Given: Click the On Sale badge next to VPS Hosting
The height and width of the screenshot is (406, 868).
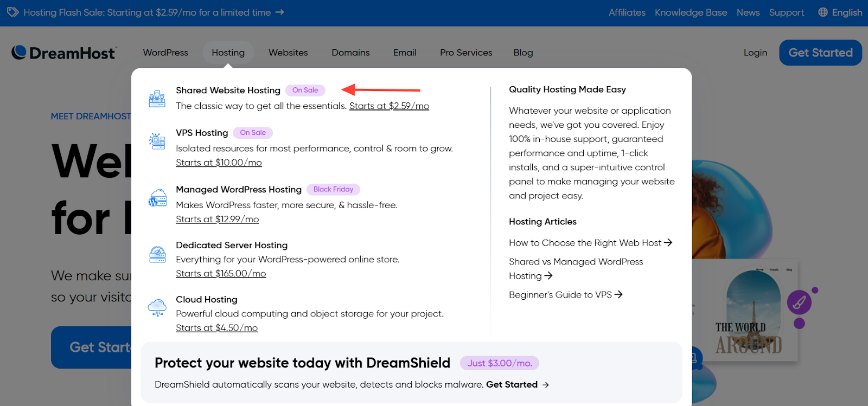Looking at the screenshot, I should pyautogui.click(x=253, y=133).
